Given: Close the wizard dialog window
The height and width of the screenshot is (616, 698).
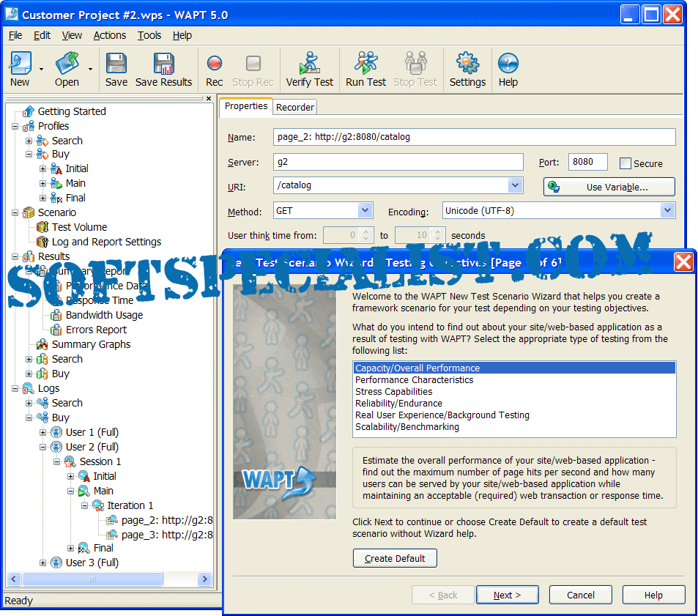Looking at the screenshot, I should [x=683, y=261].
